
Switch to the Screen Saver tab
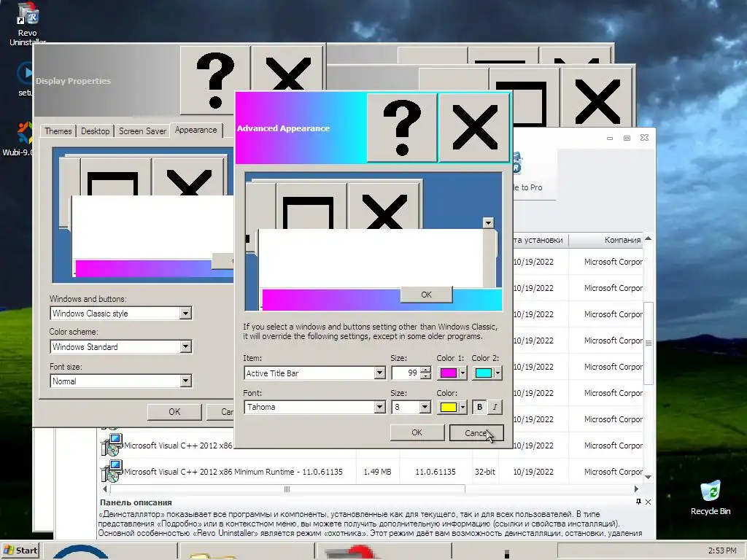pyautogui.click(x=142, y=131)
